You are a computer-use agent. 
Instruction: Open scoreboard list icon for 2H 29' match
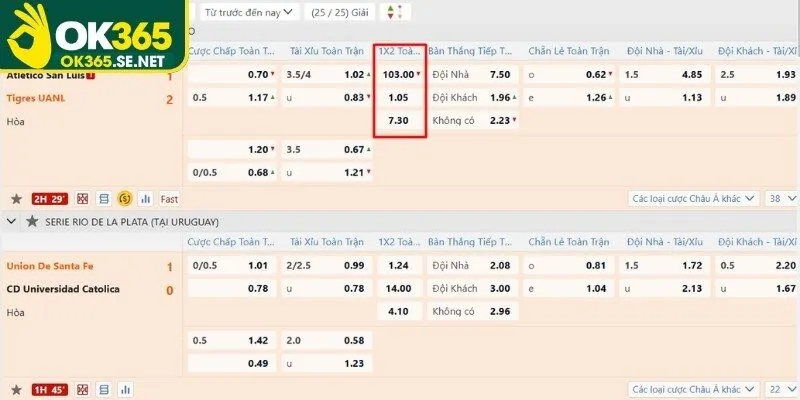coord(104,199)
